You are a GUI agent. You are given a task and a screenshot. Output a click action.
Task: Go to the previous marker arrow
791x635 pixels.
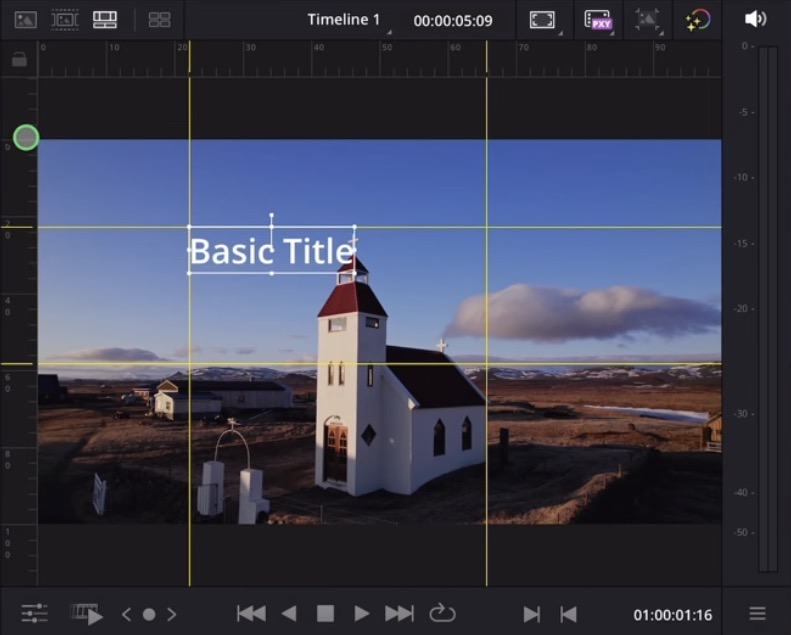click(x=126, y=614)
